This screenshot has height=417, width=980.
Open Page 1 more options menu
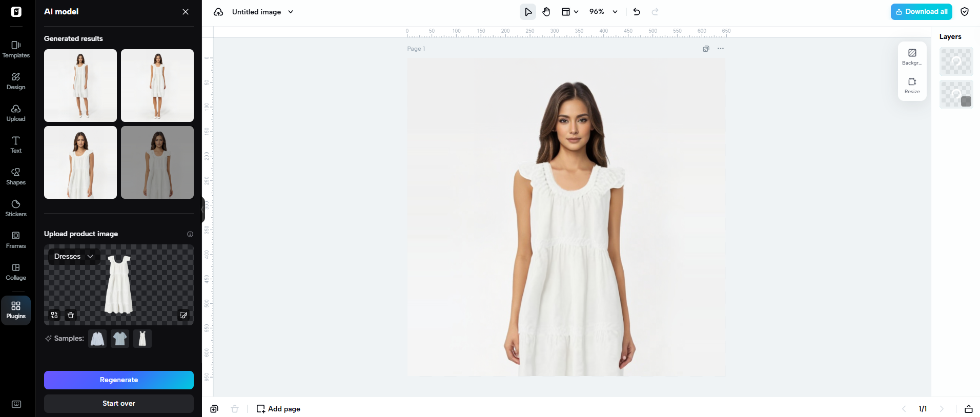point(721,49)
